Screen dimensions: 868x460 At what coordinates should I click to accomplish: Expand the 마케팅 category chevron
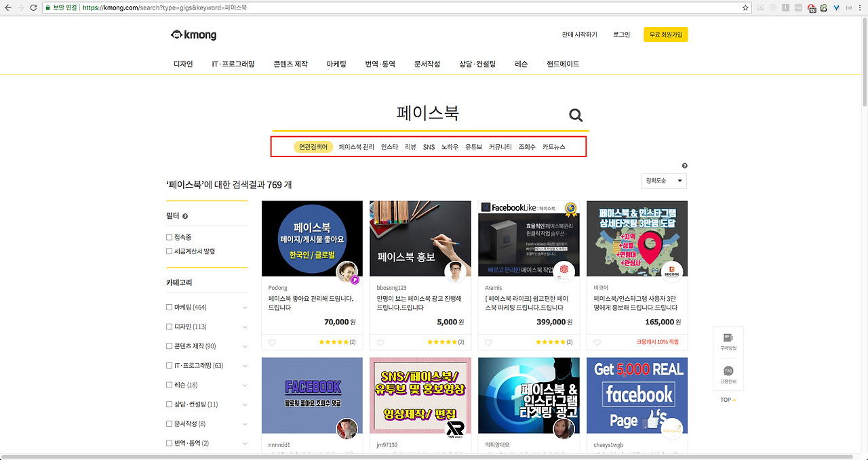tap(245, 308)
